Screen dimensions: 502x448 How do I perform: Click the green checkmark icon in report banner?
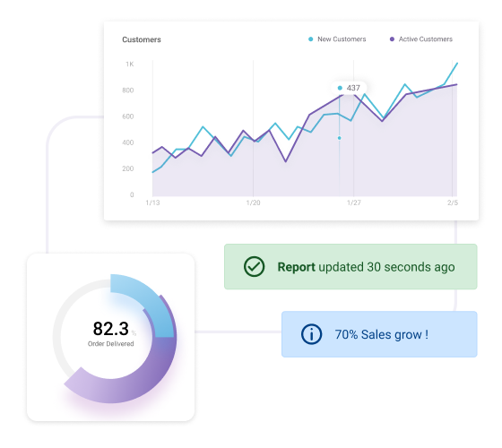pos(254,267)
